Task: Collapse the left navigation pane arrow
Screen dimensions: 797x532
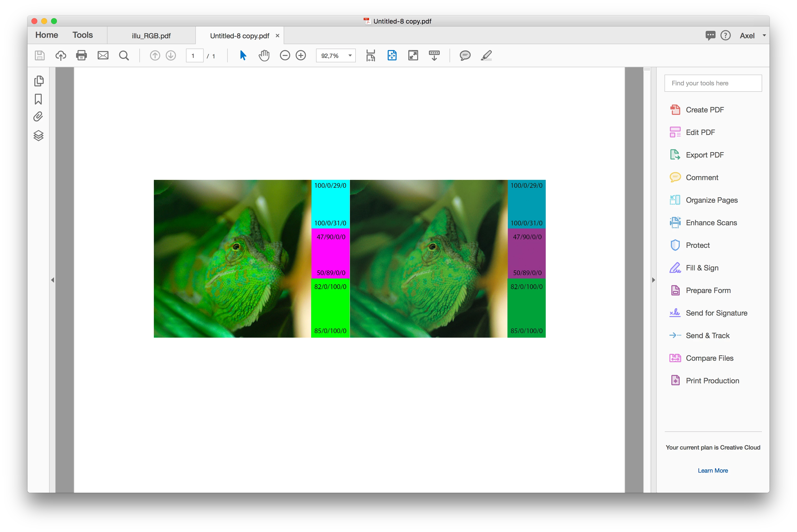Action: pos(53,280)
